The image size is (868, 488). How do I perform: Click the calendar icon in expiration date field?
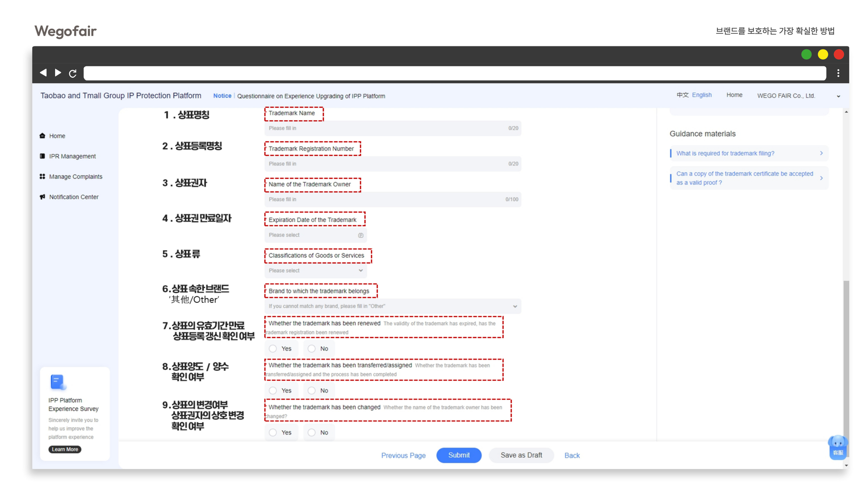click(x=361, y=235)
